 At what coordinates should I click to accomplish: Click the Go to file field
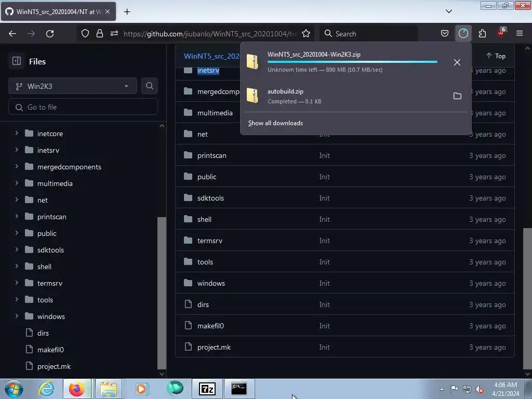tap(83, 107)
